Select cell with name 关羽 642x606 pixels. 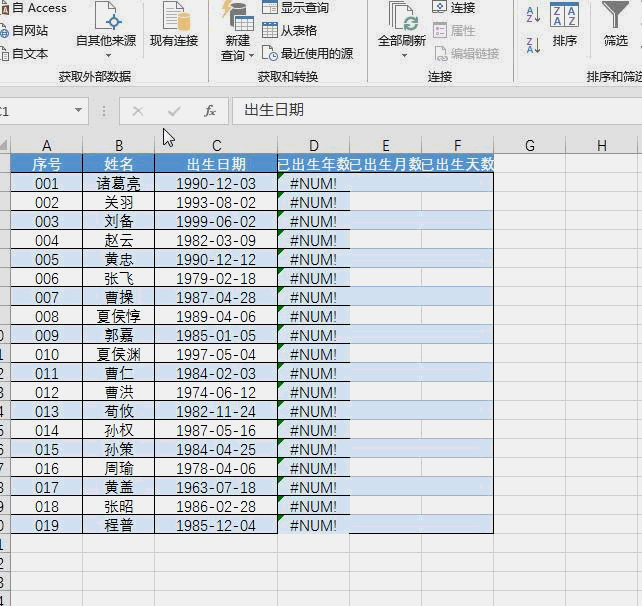coord(119,202)
